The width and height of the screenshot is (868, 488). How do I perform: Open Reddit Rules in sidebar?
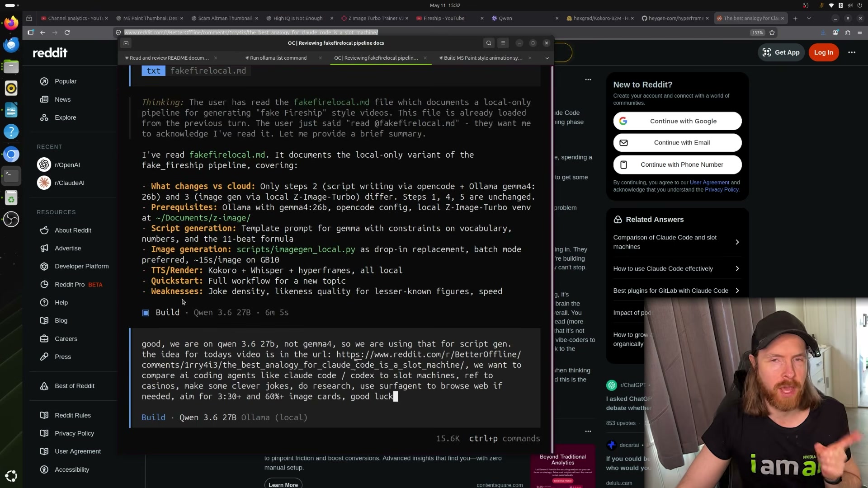click(72, 415)
